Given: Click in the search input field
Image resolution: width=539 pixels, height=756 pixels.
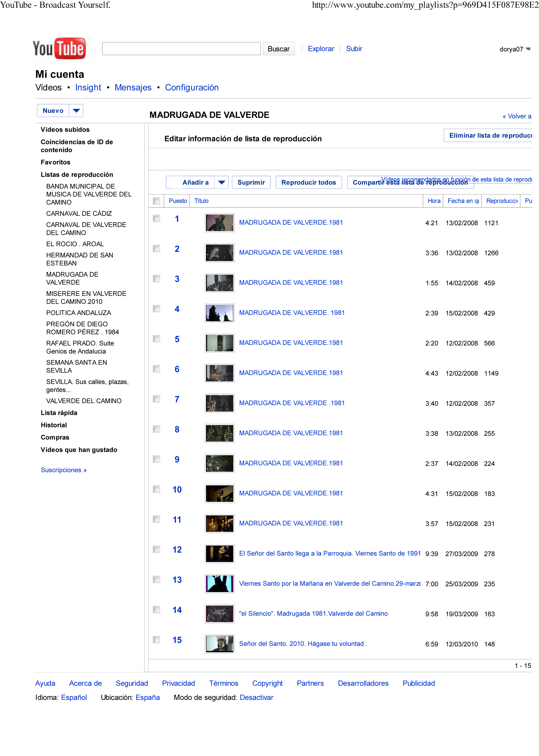Looking at the screenshot, I should pos(181,49).
